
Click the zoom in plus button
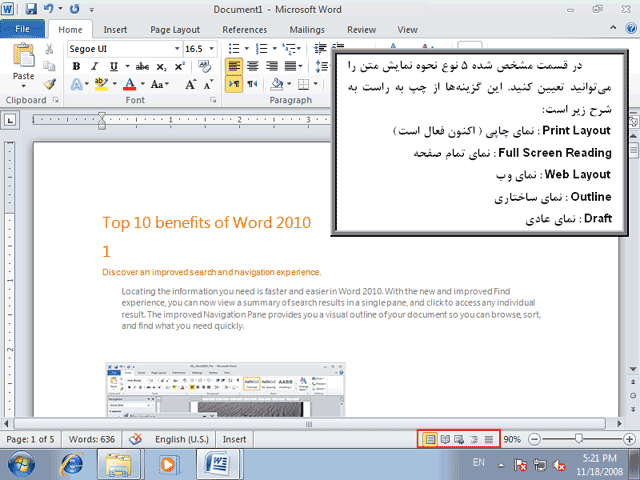[629, 439]
